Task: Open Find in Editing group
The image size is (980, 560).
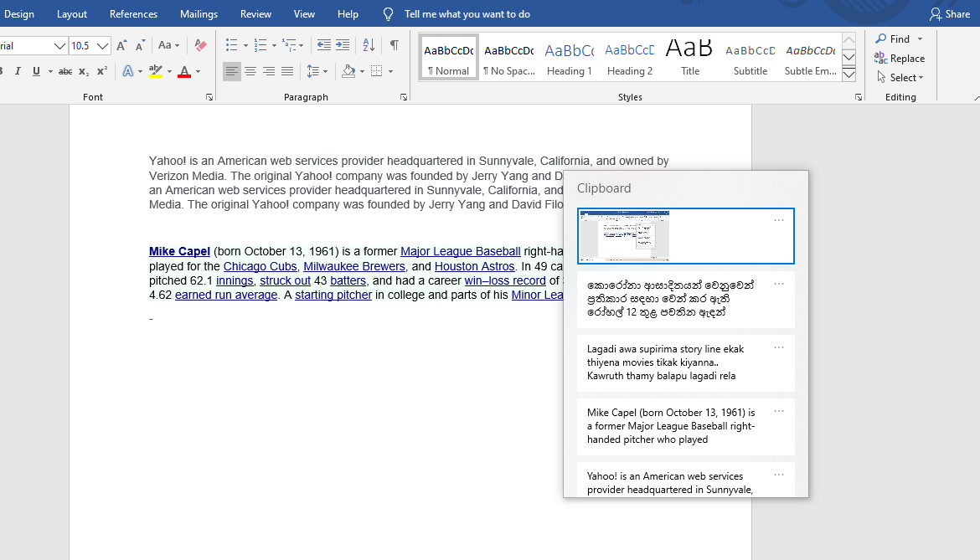Action: pyautogui.click(x=893, y=39)
